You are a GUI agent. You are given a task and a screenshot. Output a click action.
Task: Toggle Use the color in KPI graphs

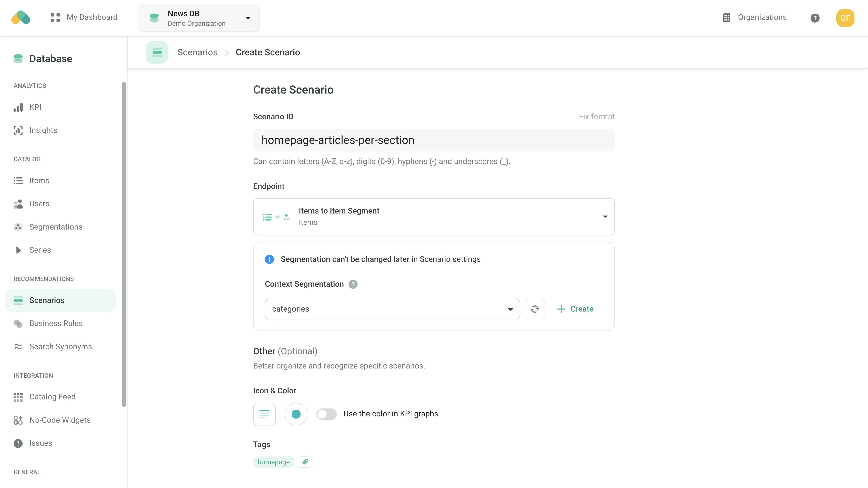(x=326, y=414)
